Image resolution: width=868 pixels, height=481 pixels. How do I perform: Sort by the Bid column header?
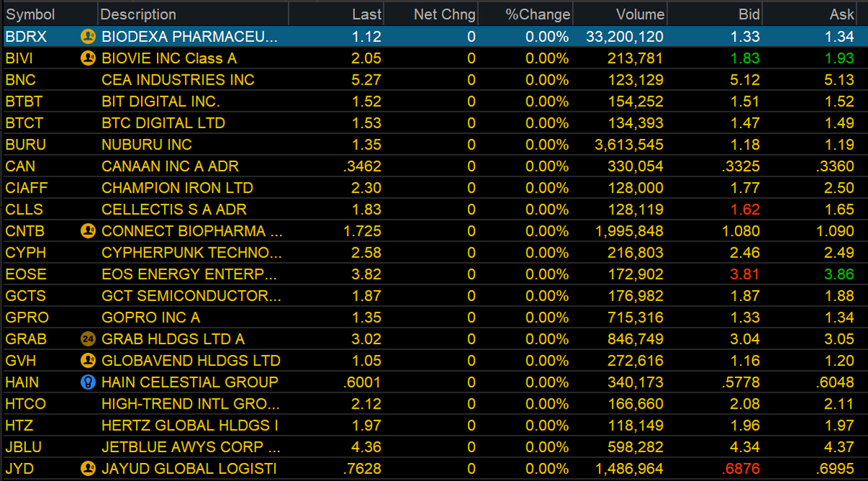(716, 14)
